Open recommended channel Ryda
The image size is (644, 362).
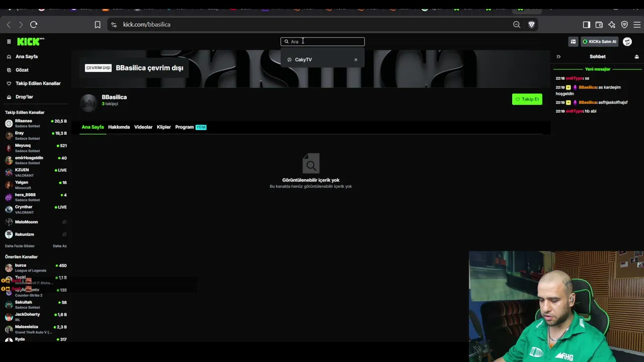[x=35, y=340]
